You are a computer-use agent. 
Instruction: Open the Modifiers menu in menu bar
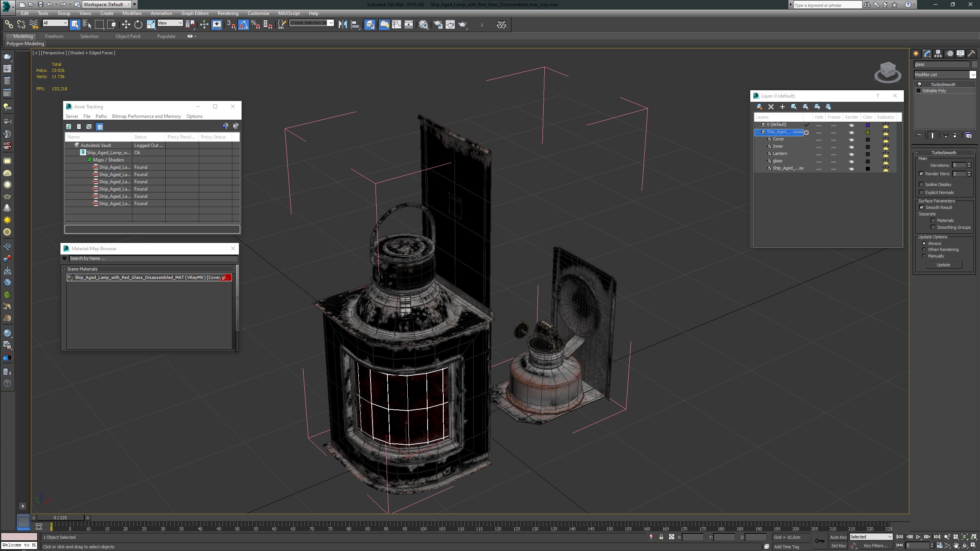(x=132, y=13)
